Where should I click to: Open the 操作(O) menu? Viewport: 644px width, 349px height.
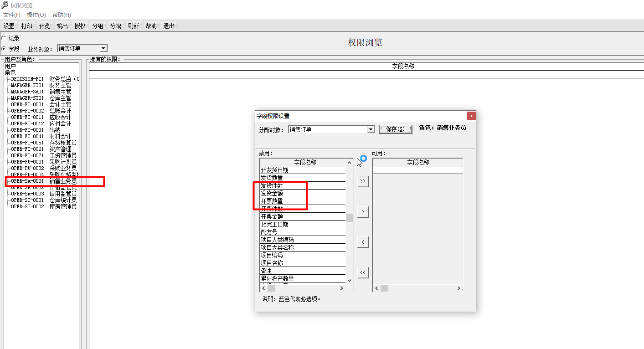click(x=36, y=15)
